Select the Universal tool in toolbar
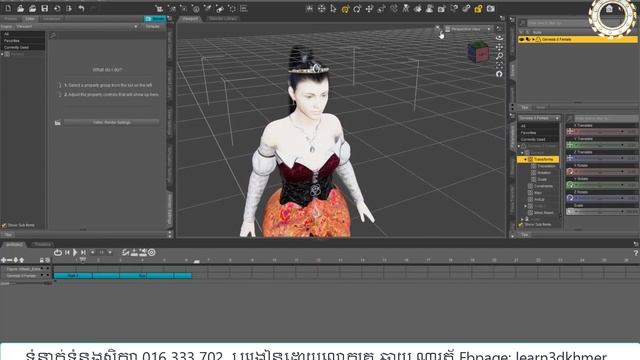The width and height of the screenshot is (640, 360). (x=345, y=9)
